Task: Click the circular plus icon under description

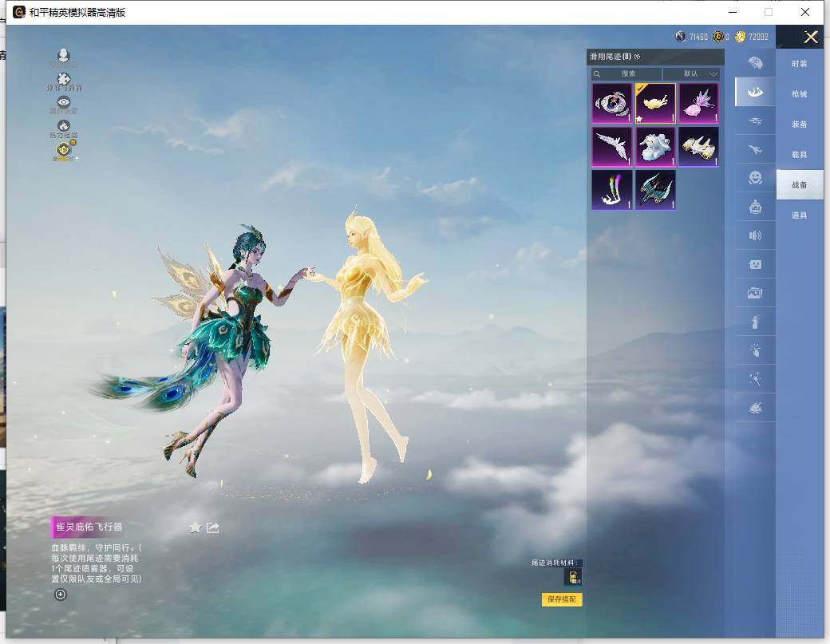Action: pyautogui.click(x=61, y=595)
